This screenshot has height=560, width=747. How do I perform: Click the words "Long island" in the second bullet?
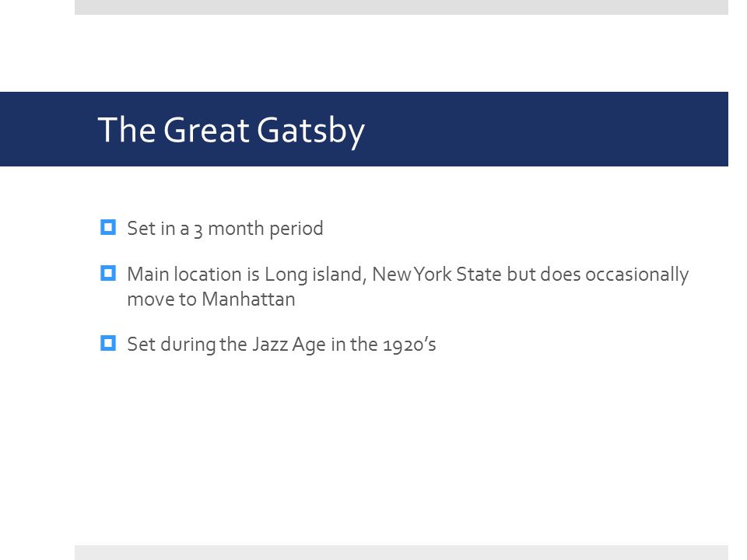click(x=315, y=275)
